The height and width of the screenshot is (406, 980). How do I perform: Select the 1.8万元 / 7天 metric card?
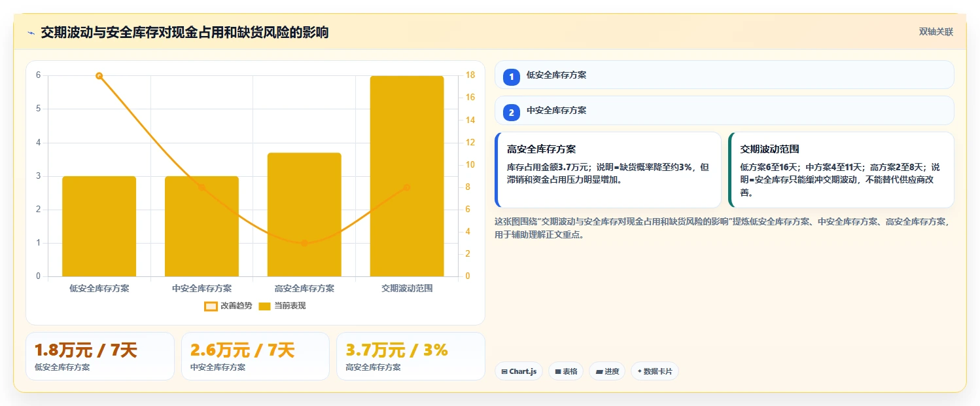pyautogui.click(x=99, y=356)
